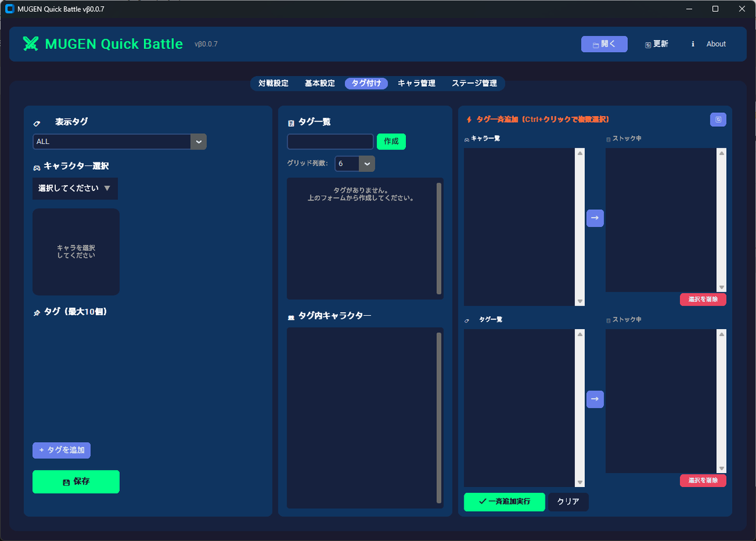Open the キャラ管理 tab
Viewport: 756px width, 541px height.
click(x=417, y=84)
